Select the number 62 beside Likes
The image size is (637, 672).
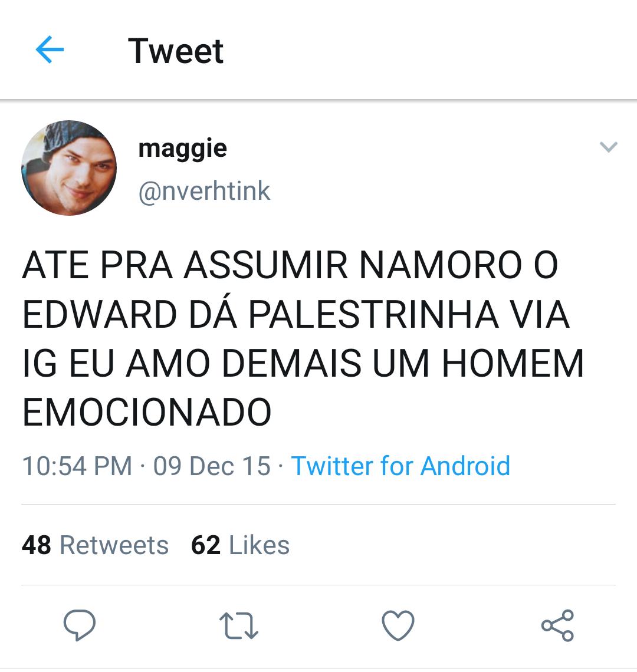[206, 545]
